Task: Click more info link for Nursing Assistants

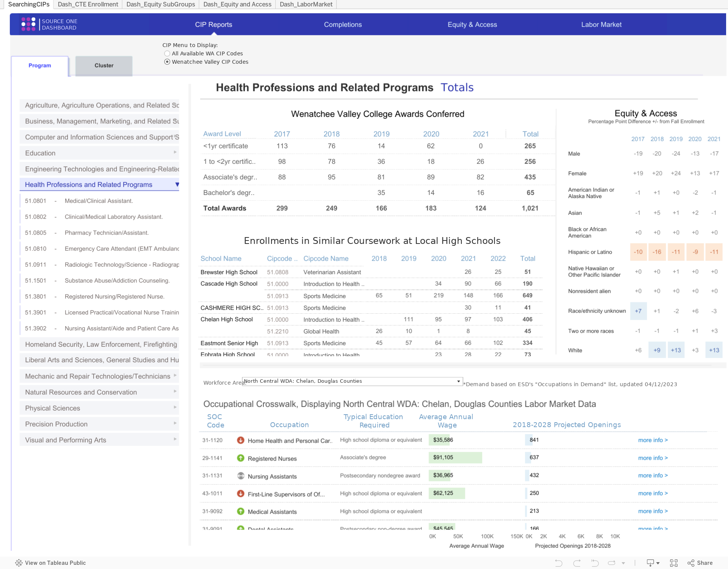Action: coord(653,475)
